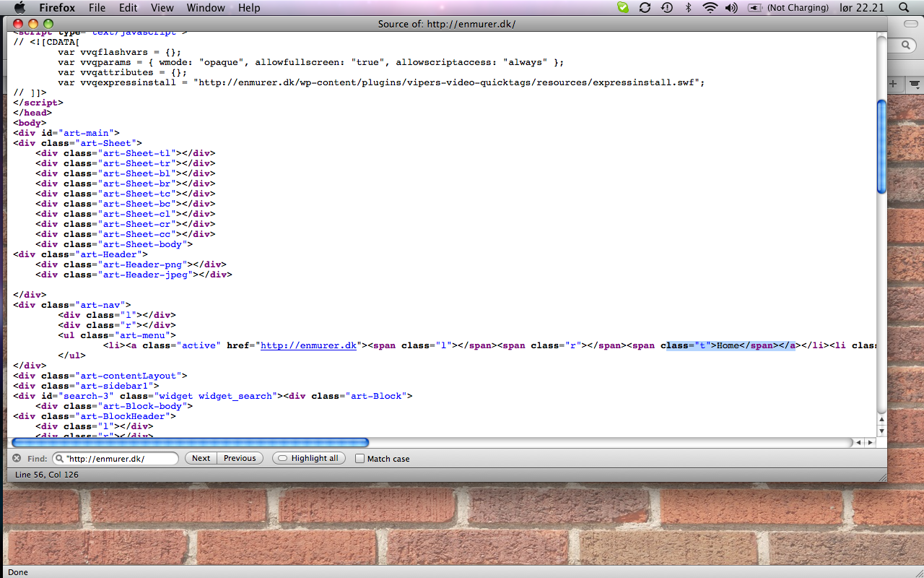The image size is (924, 578).
Task: Open the File menu
Action: click(x=97, y=8)
